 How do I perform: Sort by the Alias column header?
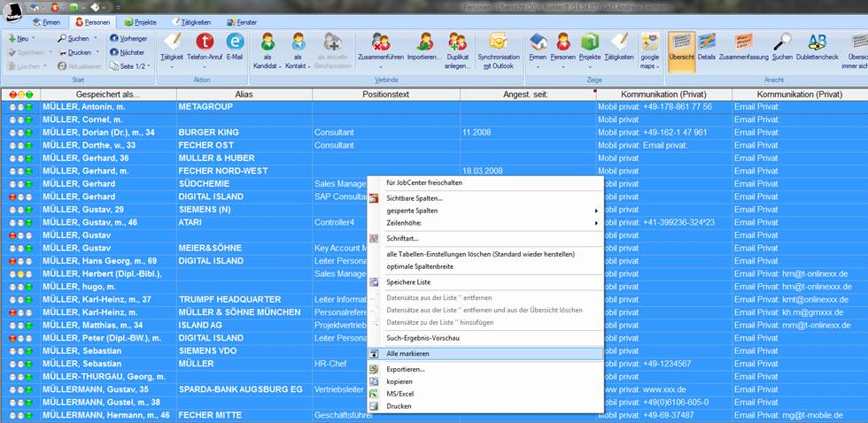[244, 94]
